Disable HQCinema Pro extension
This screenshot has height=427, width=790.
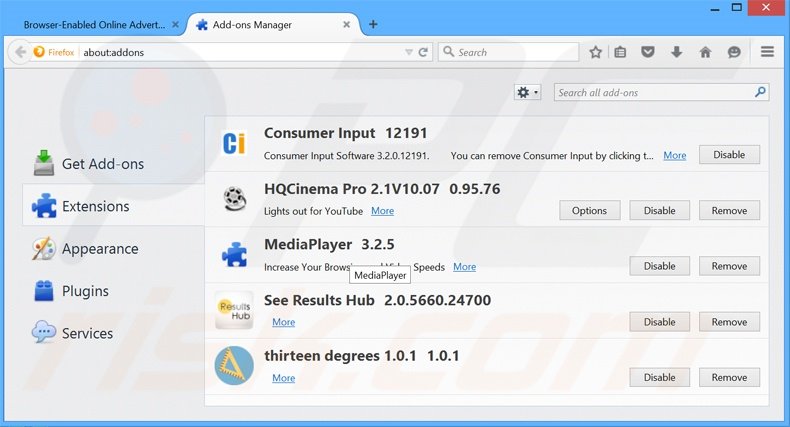tap(660, 210)
